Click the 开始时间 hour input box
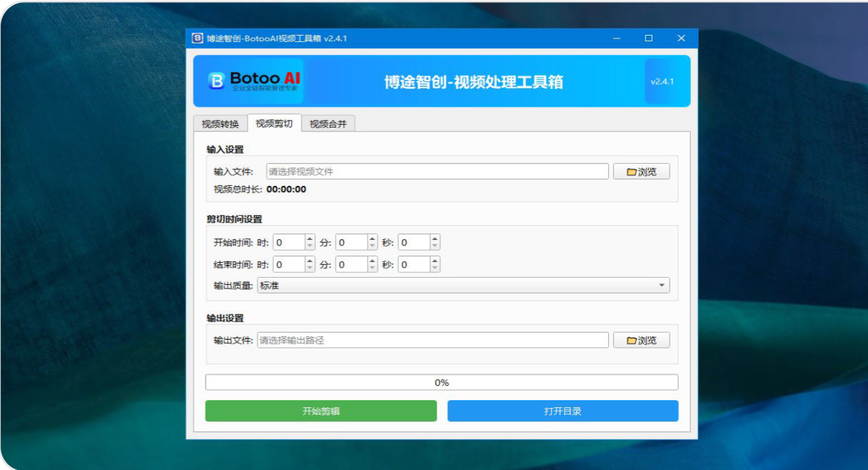Viewport: 868px width, 470px height. coord(289,243)
